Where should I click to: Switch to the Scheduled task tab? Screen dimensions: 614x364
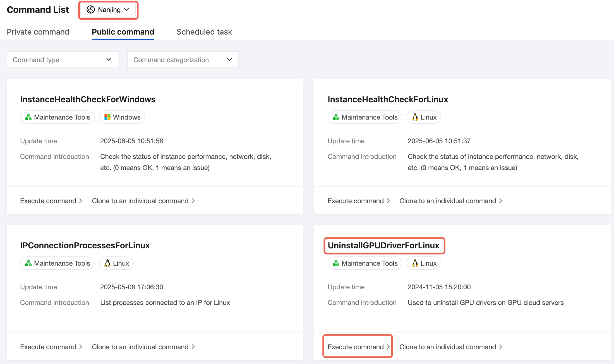(x=204, y=32)
